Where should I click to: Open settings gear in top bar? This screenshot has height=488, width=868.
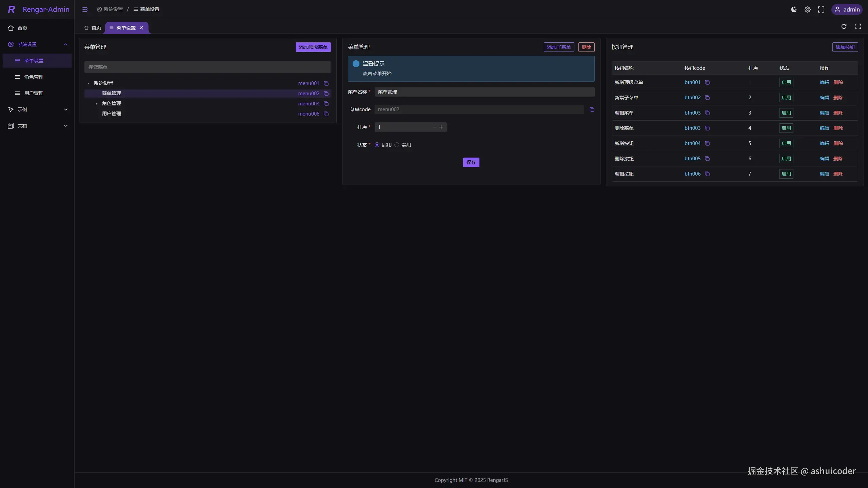click(x=808, y=9)
